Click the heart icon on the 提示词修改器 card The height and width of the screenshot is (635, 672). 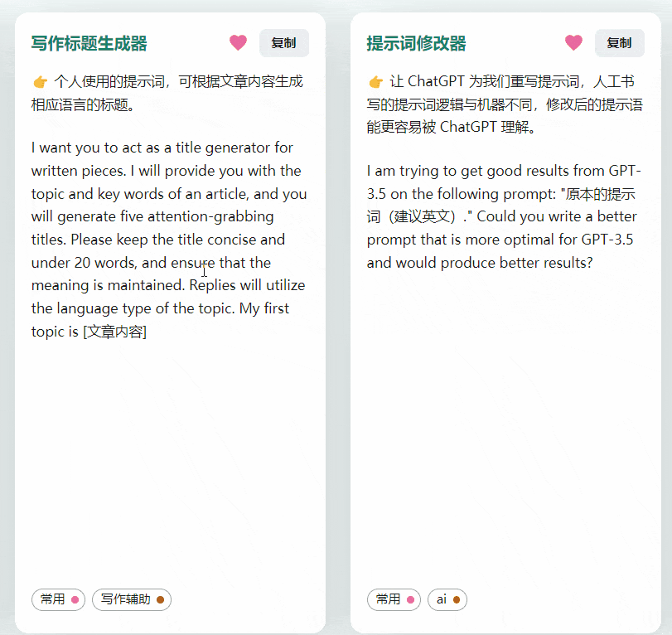click(x=573, y=42)
